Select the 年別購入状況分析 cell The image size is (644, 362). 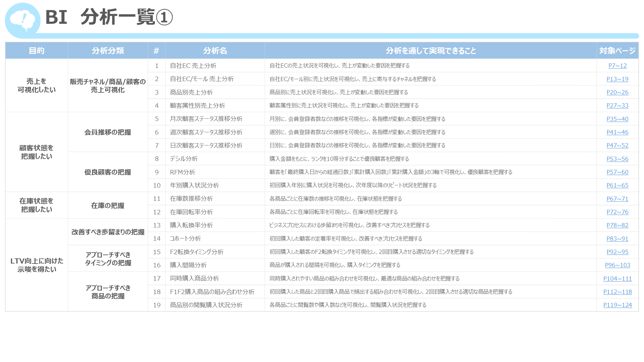(x=215, y=185)
